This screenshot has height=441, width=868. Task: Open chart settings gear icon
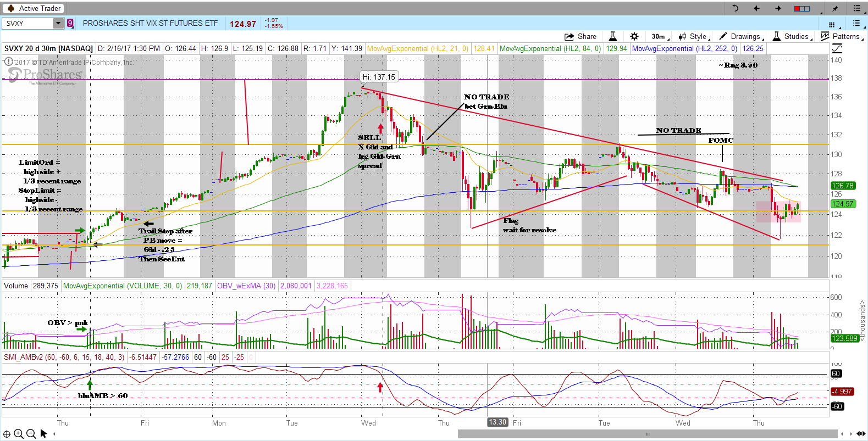pos(634,36)
